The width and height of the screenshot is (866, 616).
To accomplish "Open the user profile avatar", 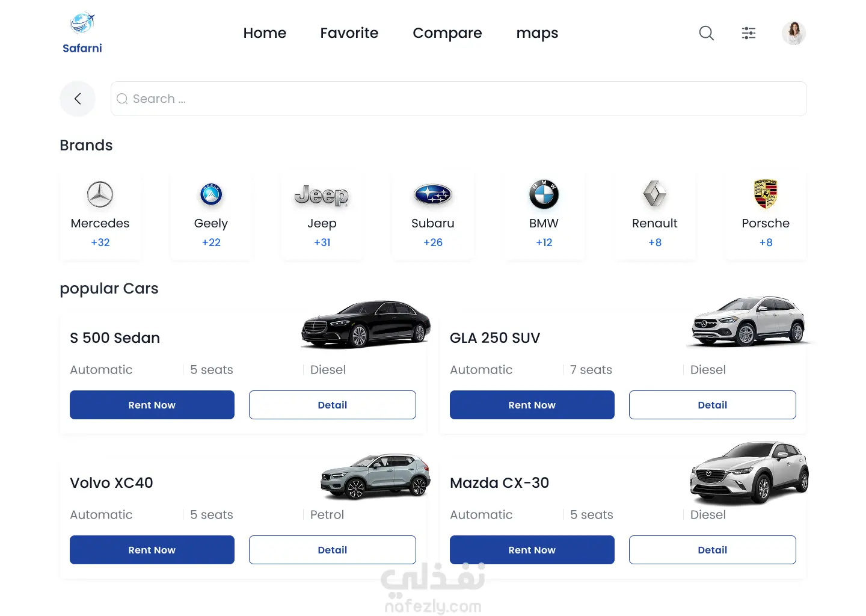I will coord(794,33).
